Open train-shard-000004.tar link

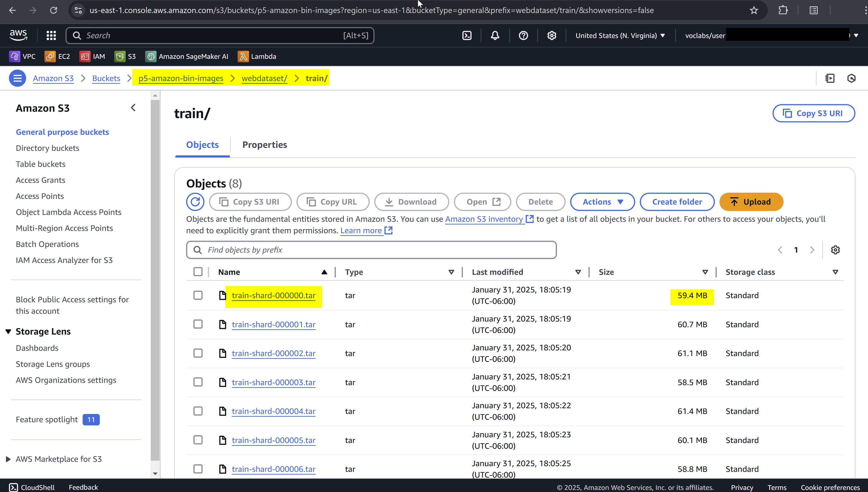point(274,411)
